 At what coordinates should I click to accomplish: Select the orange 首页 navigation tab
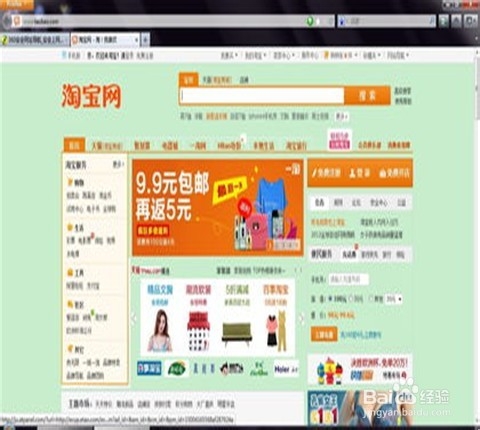[74, 145]
